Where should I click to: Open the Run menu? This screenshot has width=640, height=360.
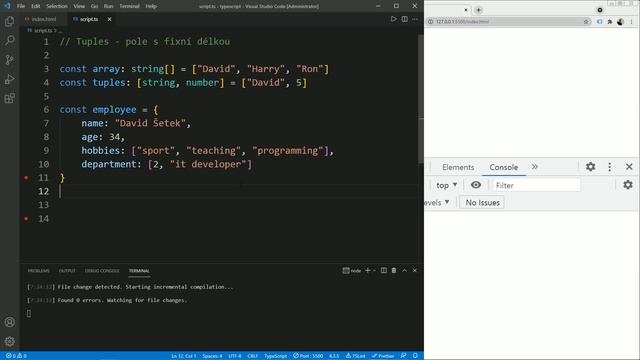[x=109, y=6]
